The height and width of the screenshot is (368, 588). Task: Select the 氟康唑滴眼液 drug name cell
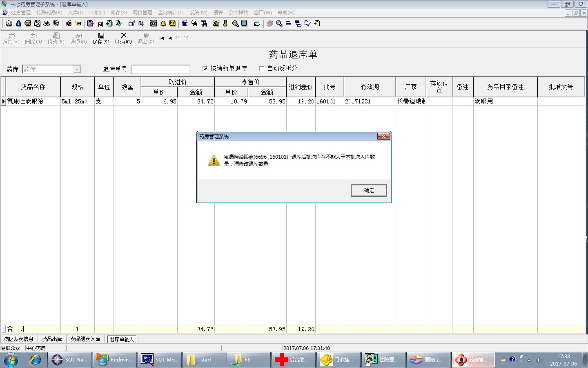[x=33, y=101]
